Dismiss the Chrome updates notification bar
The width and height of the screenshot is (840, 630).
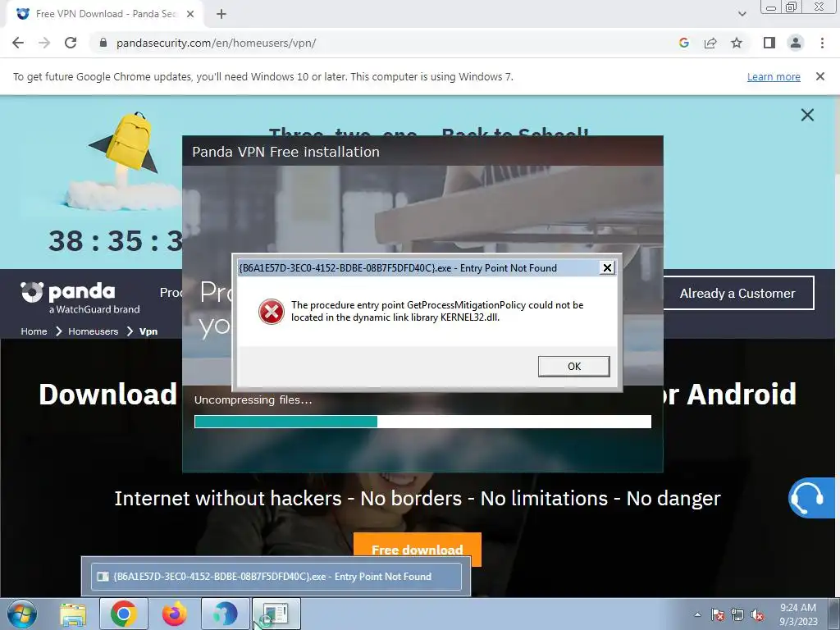(819, 76)
